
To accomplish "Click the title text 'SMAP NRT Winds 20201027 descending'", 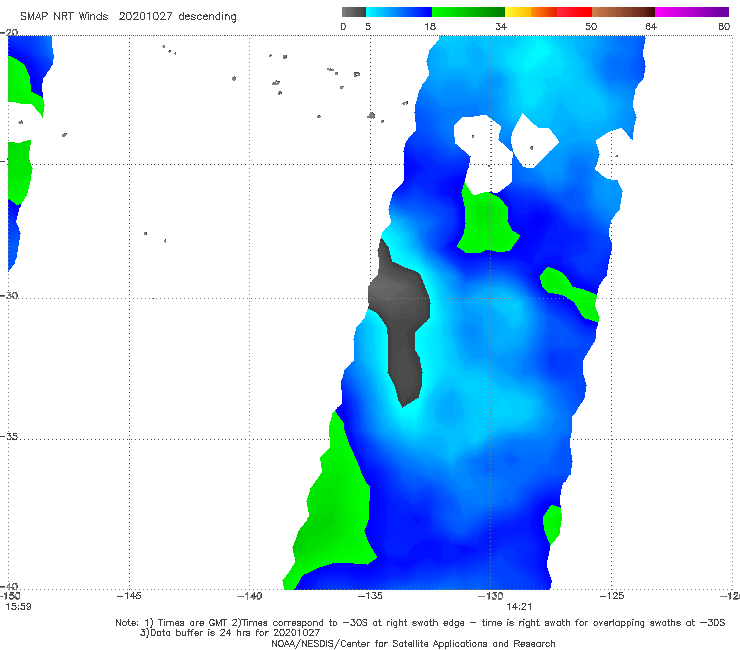I will pos(128,16).
